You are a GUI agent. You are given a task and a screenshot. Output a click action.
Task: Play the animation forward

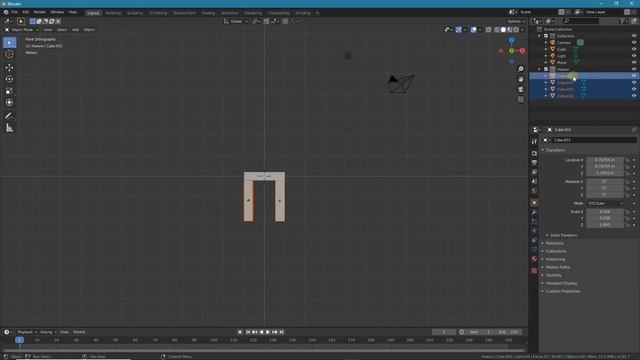[x=268, y=332]
